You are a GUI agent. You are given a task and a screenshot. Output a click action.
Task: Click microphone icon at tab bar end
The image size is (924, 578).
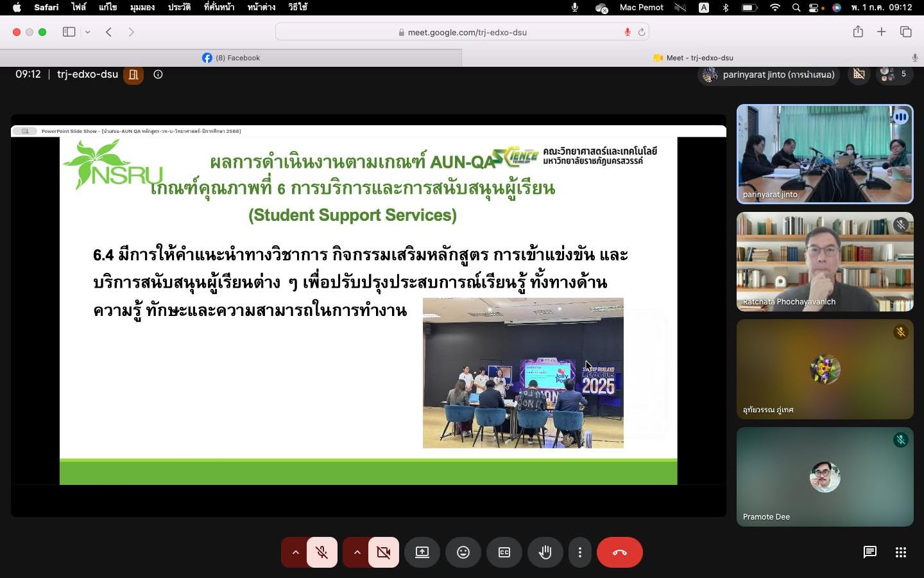[914, 58]
